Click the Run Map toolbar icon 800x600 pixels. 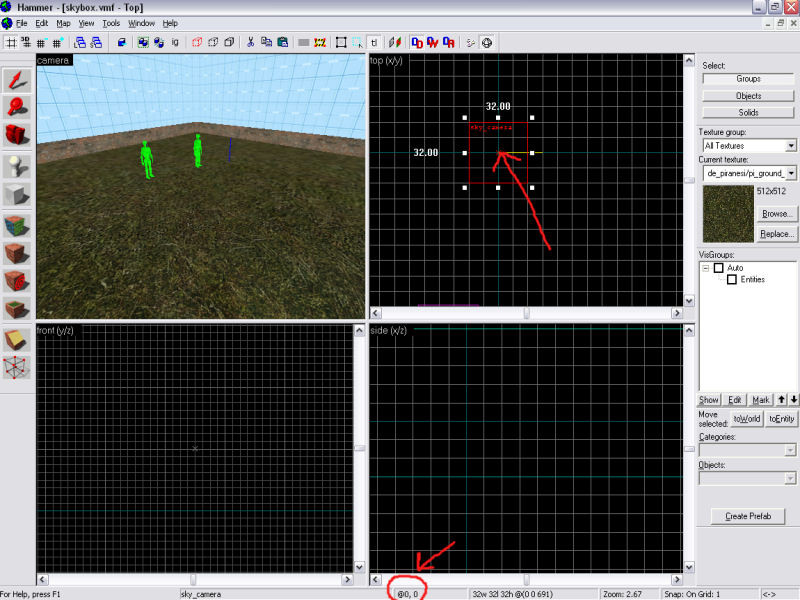pos(486,42)
